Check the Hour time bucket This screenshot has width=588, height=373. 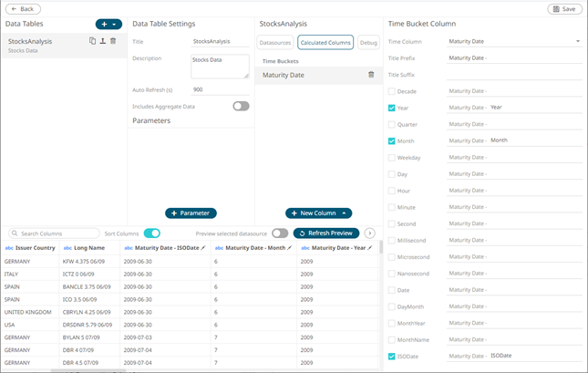(x=391, y=191)
